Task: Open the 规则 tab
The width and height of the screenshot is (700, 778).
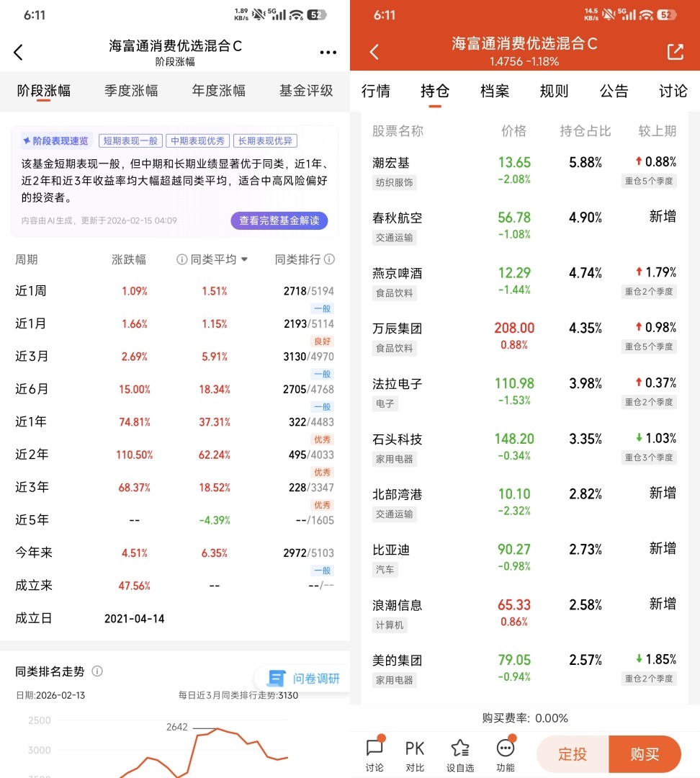Action: coord(554,91)
